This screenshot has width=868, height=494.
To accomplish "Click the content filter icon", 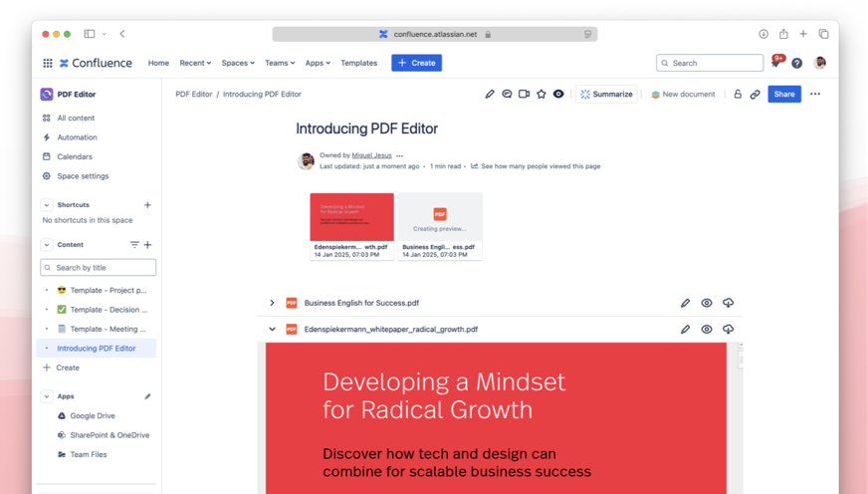I will [x=134, y=245].
